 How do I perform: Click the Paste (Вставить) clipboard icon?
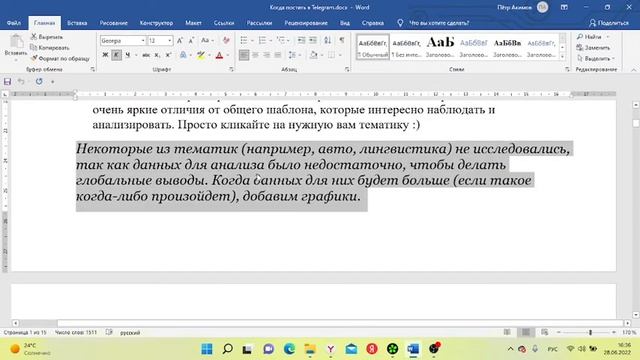16,42
